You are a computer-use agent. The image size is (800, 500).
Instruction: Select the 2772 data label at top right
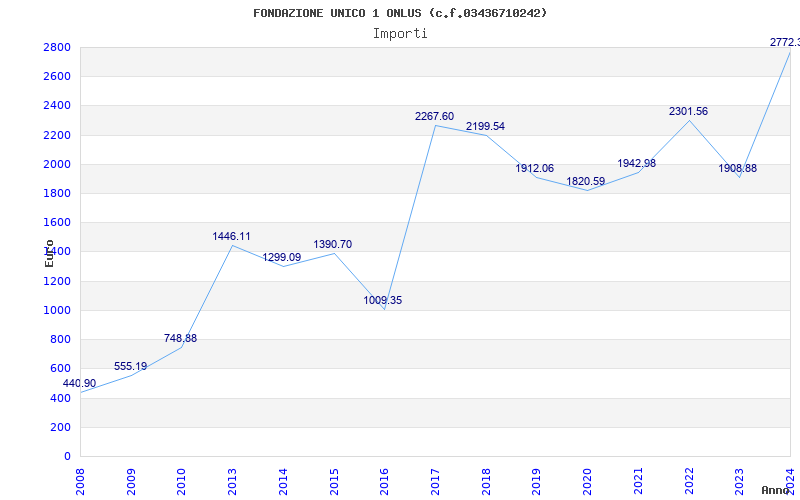click(785, 42)
